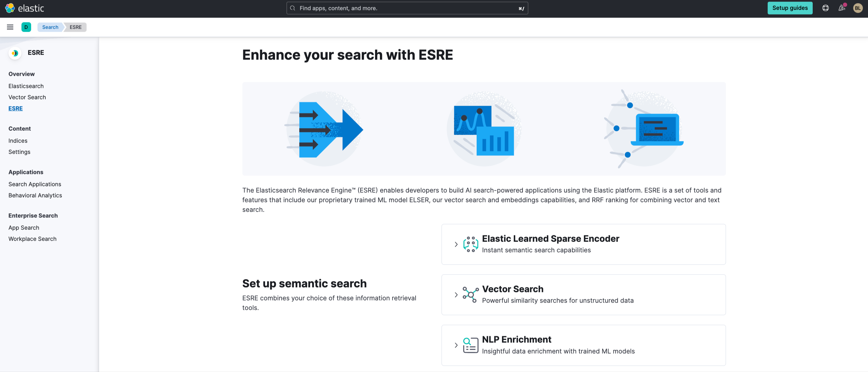Viewport: 868px width, 372px height.
Task: Click the Set up semantic search heading
Action: (x=304, y=283)
